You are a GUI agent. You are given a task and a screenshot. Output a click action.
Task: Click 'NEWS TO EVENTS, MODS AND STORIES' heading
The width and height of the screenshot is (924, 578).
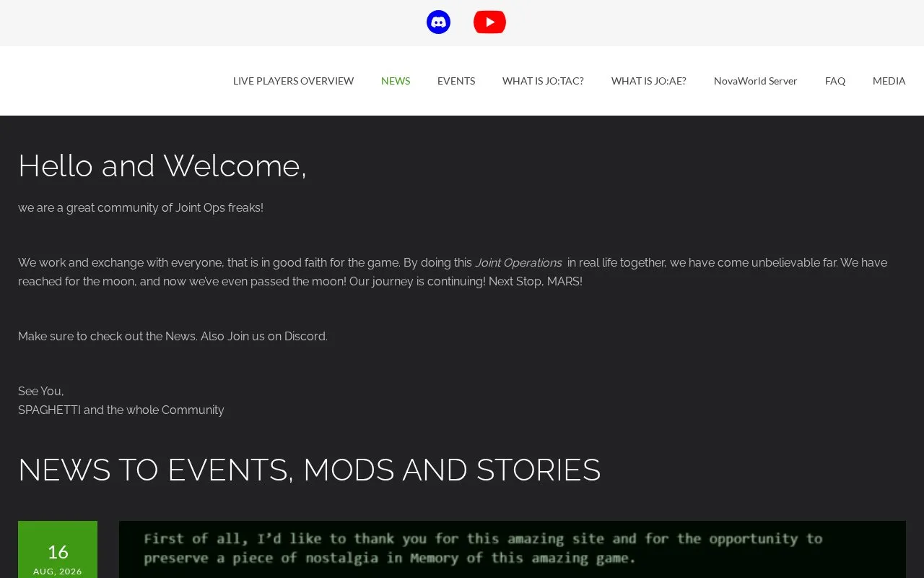(x=310, y=470)
